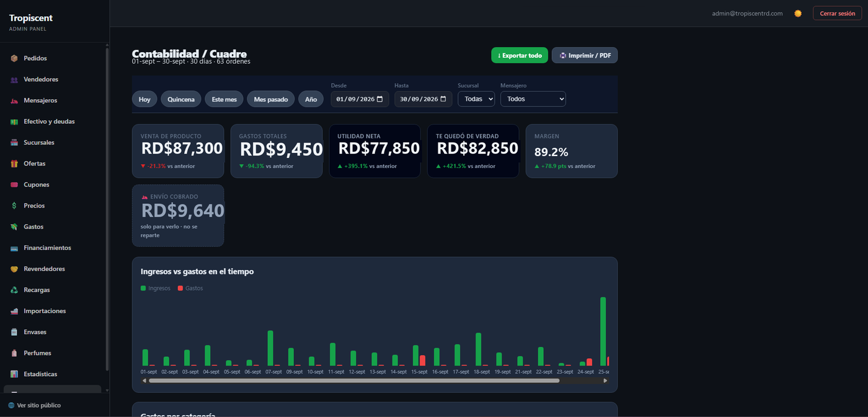Click the Margen 89.2% card
Screen dimensions: 868x417
tap(572, 151)
